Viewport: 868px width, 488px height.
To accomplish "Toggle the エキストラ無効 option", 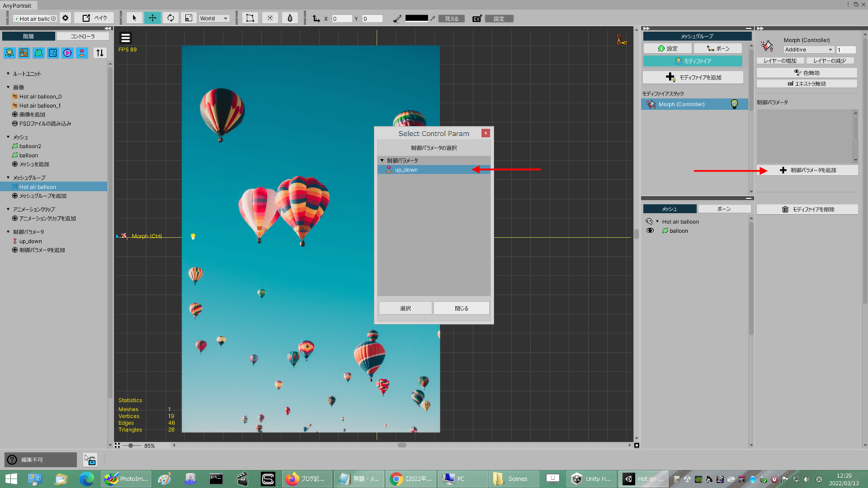I will tap(807, 84).
